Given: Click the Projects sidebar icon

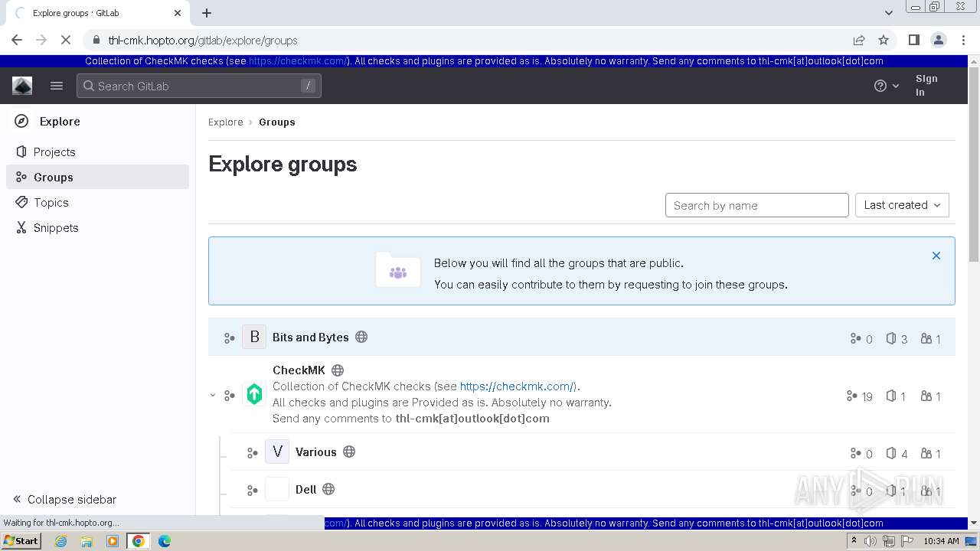Looking at the screenshot, I should tap(21, 152).
